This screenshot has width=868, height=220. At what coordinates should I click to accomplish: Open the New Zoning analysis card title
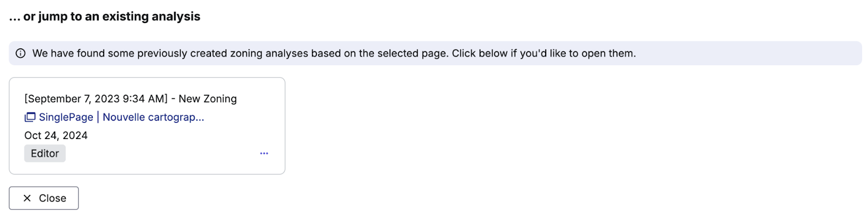coord(131,99)
